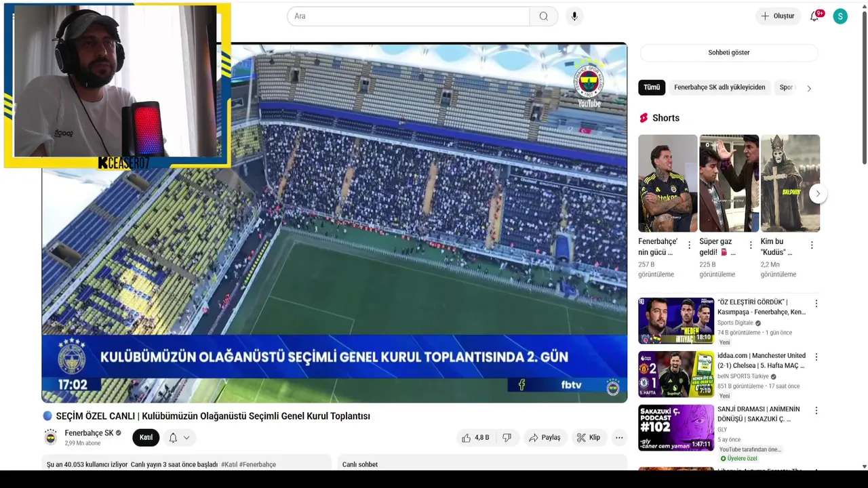Open options for Süper gaz geldi short
Viewport: 868px width, 488px height.
pos(751,245)
